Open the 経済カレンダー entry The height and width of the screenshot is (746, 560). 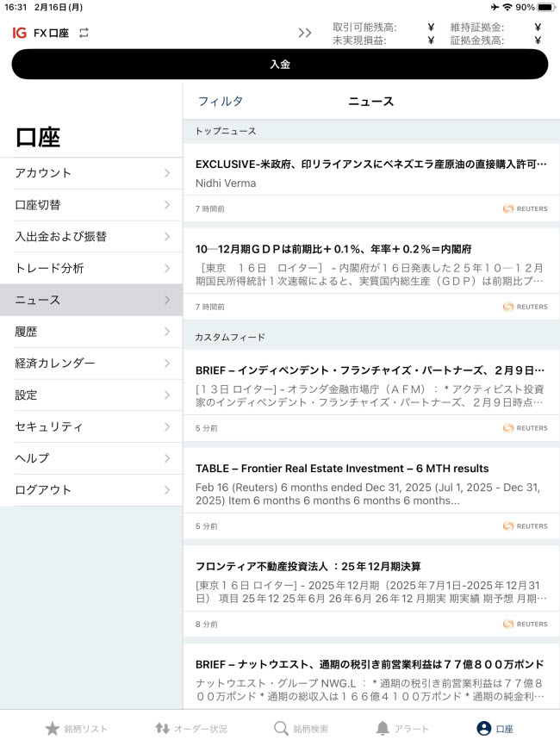coord(91,364)
